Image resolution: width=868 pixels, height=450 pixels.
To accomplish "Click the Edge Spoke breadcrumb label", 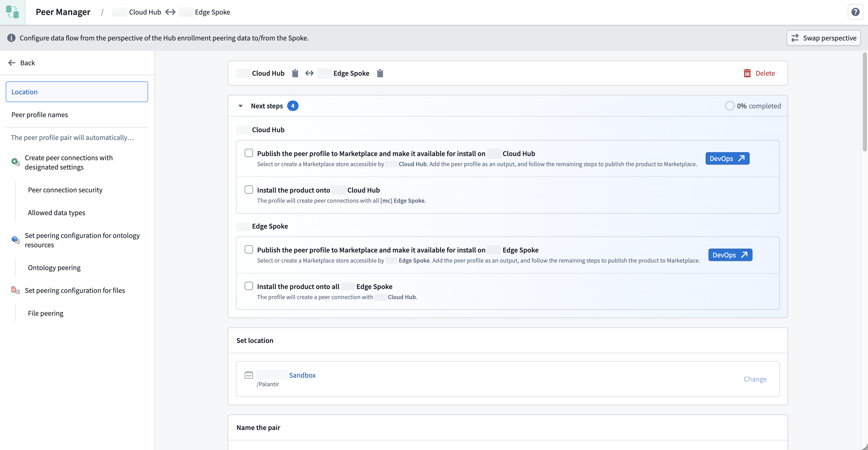I will 212,12.
